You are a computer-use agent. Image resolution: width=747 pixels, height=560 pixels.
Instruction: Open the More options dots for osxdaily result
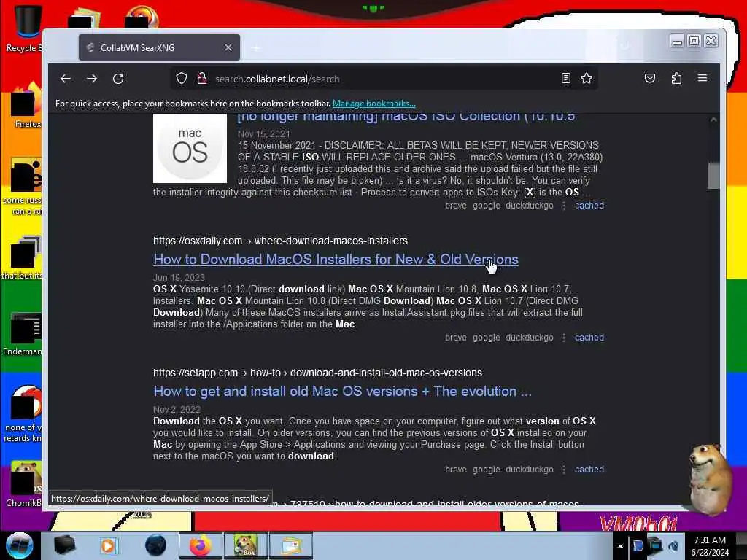tap(564, 338)
